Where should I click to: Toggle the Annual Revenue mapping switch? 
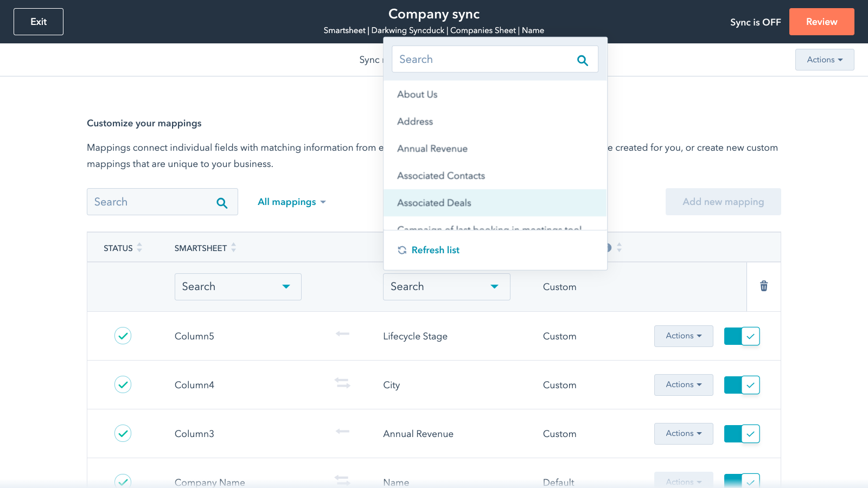(742, 434)
